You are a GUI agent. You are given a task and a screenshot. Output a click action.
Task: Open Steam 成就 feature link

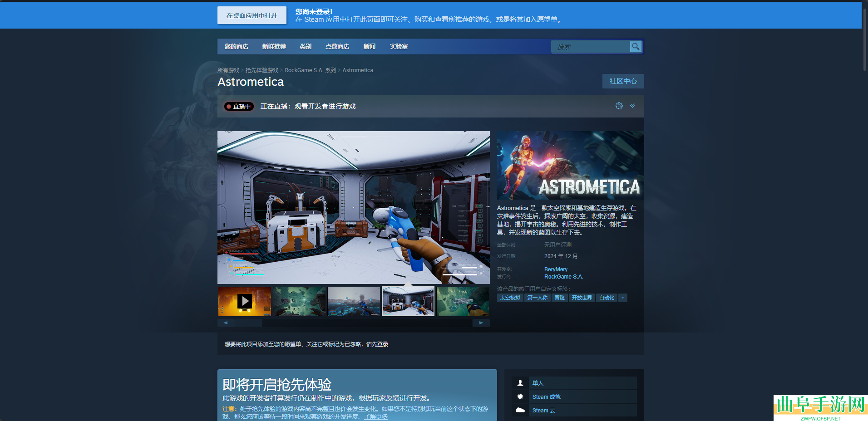(547, 397)
